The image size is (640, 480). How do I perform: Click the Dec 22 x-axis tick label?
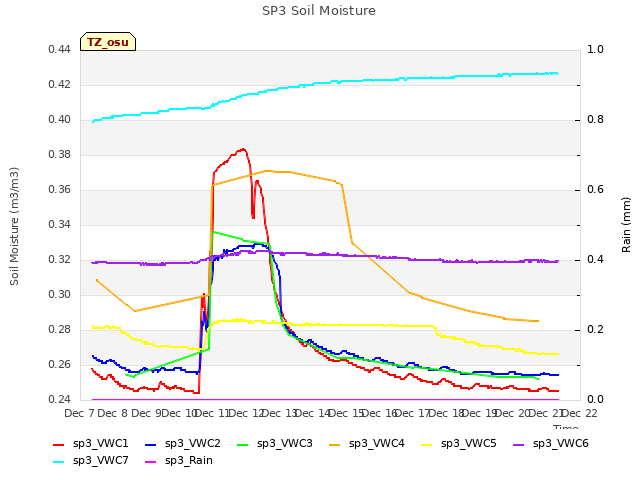[580, 413]
